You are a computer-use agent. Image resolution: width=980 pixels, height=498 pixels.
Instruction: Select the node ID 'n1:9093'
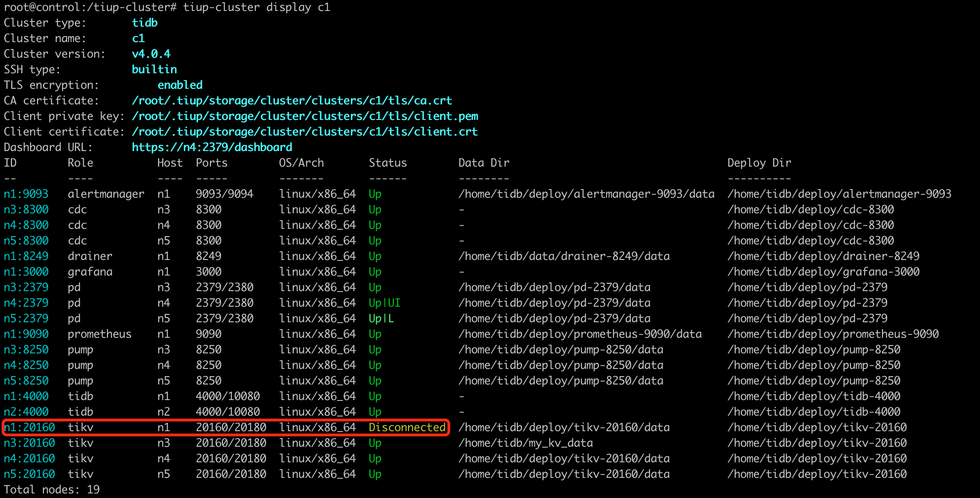26,194
